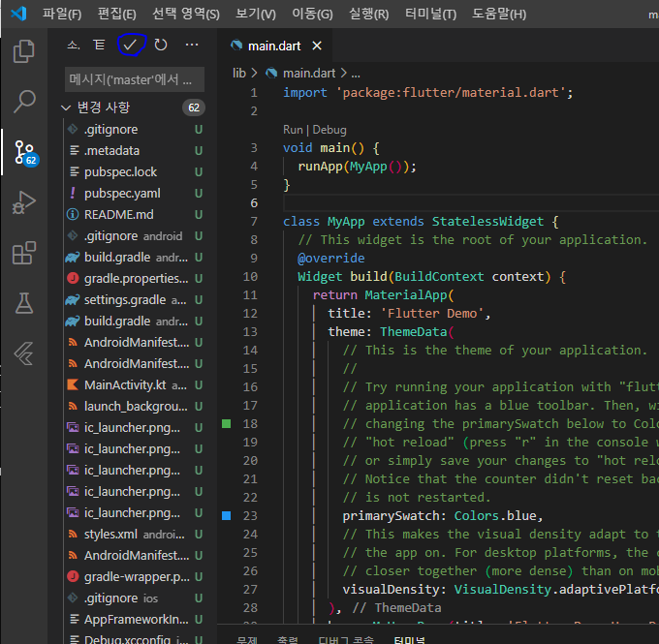Open the 선택 영역(S) menu

[x=186, y=15]
